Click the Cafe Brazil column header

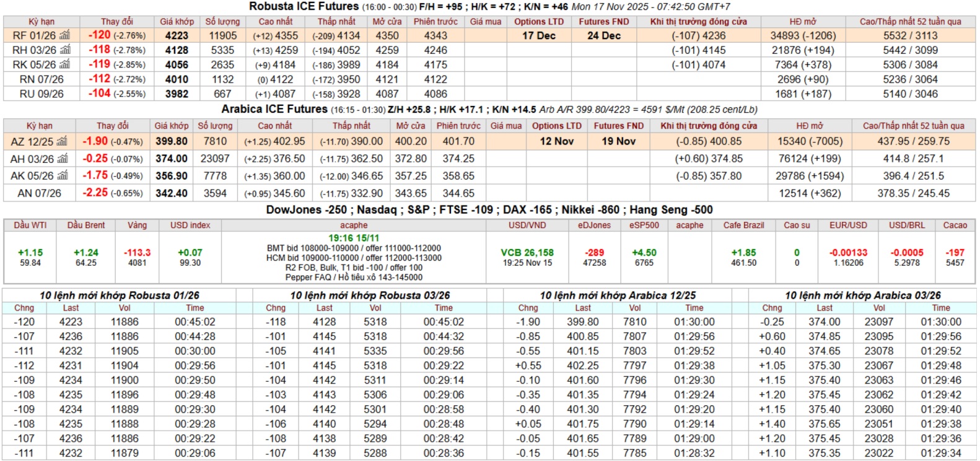pyautogui.click(x=743, y=225)
